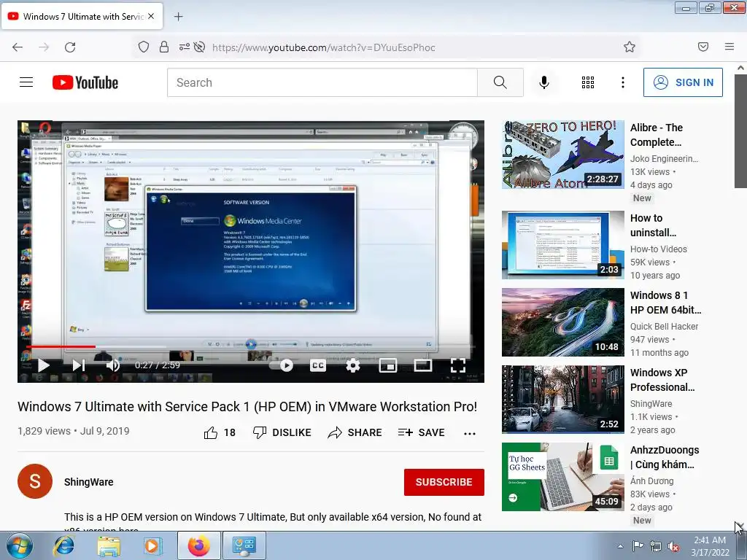Open Windows 8 1 HP OEM thumbnail

coord(562,322)
